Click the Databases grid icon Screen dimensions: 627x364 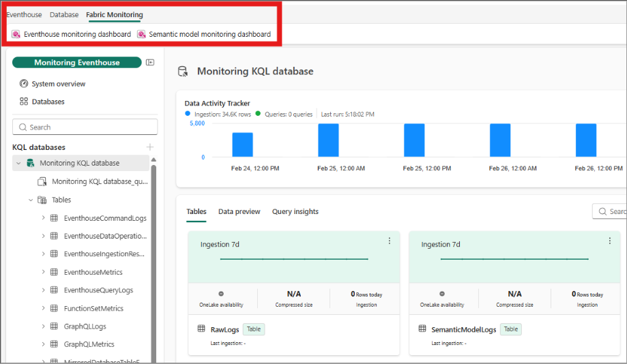(24, 102)
